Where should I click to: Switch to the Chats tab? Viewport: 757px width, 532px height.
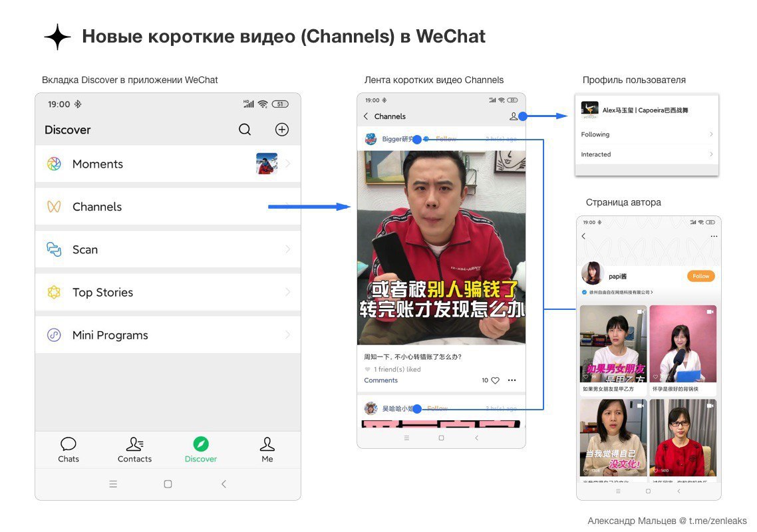pos(69,450)
